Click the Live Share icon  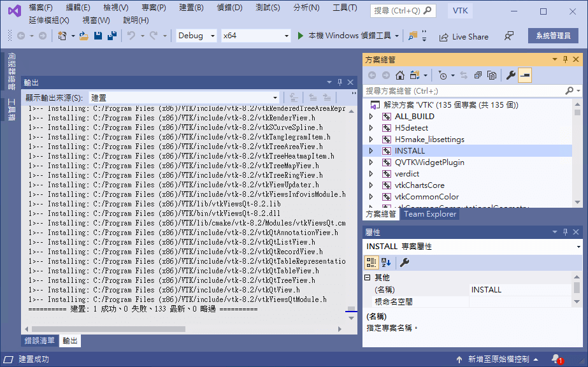click(443, 37)
